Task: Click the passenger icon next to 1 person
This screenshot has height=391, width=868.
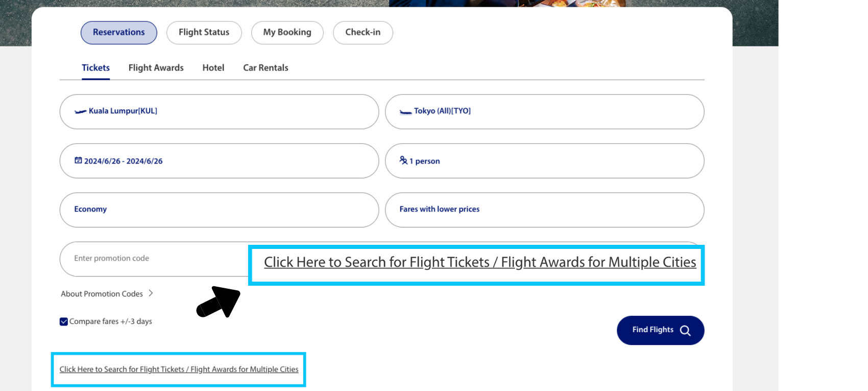Action: click(x=403, y=160)
